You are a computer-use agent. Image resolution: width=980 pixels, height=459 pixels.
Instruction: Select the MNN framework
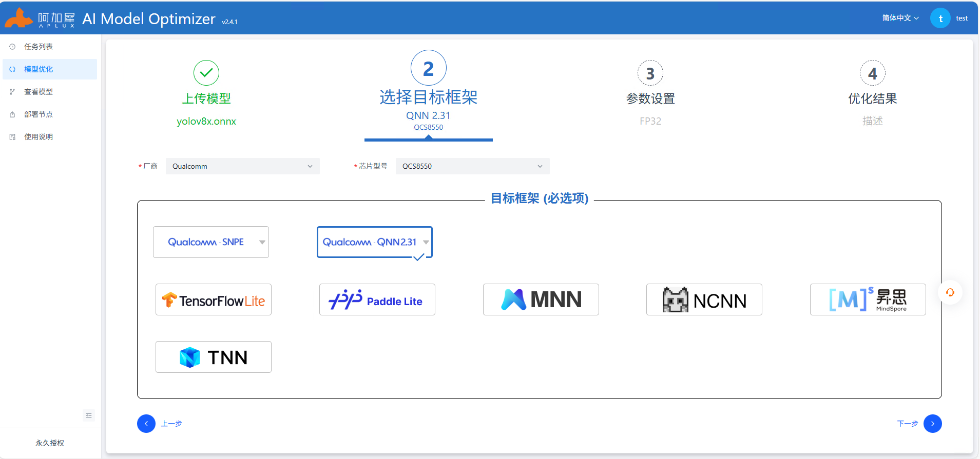click(x=541, y=300)
